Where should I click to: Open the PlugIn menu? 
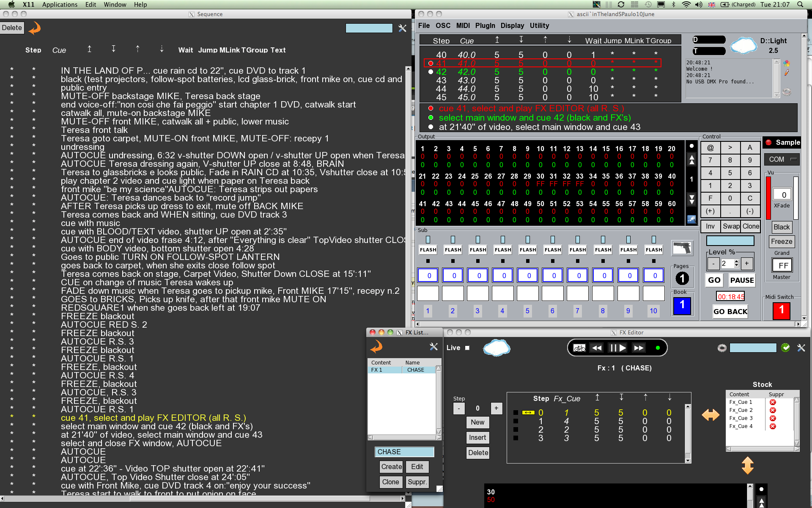tap(485, 25)
